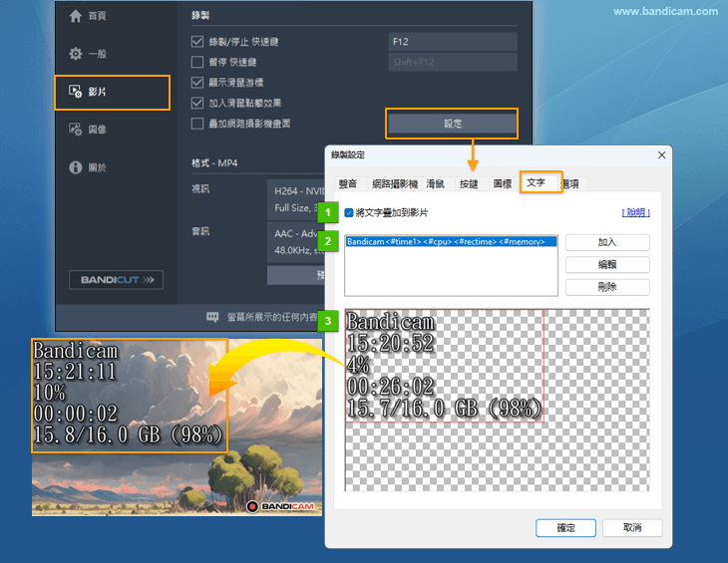Cancel with the 取消 button

pos(632,528)
